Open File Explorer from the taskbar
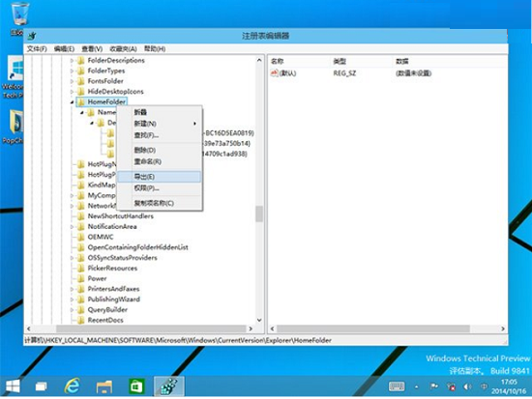The width and height of the screenshot is (532, 399). pos(104,386)
